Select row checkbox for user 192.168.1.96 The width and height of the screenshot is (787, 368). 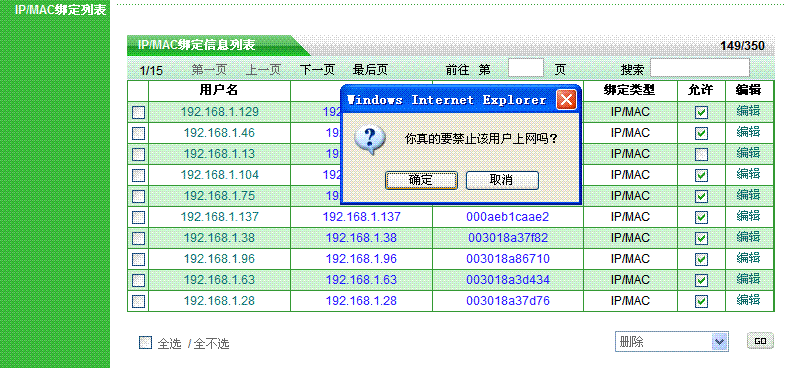coord(139,260)
